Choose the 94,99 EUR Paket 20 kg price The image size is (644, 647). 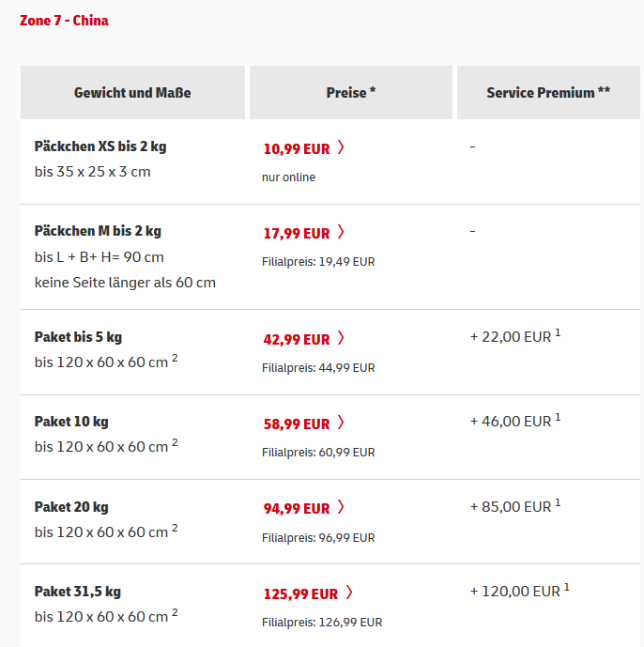click(297, 509)
